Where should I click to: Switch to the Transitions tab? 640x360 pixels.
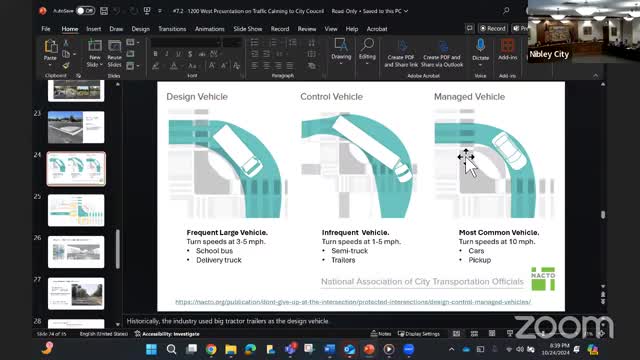pyautogui.click(x=172, y=29)
